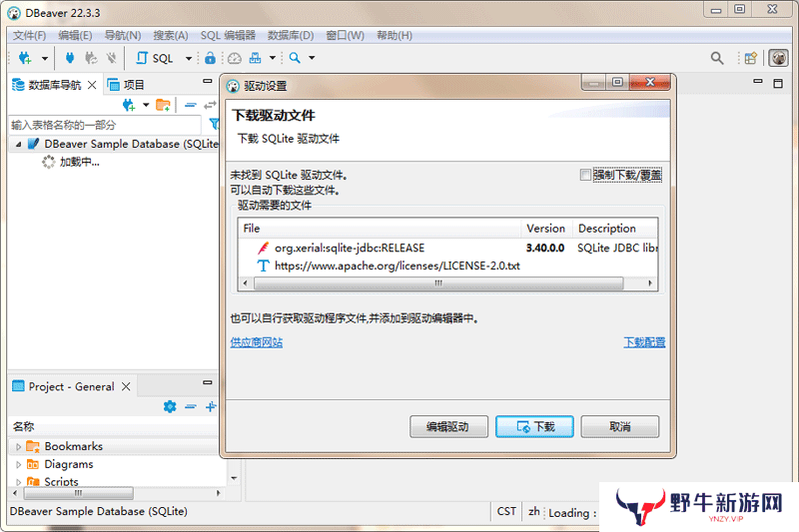Minimize the database navigator panel
Viewport: 799px width, 532px height.
coord(208,81)
